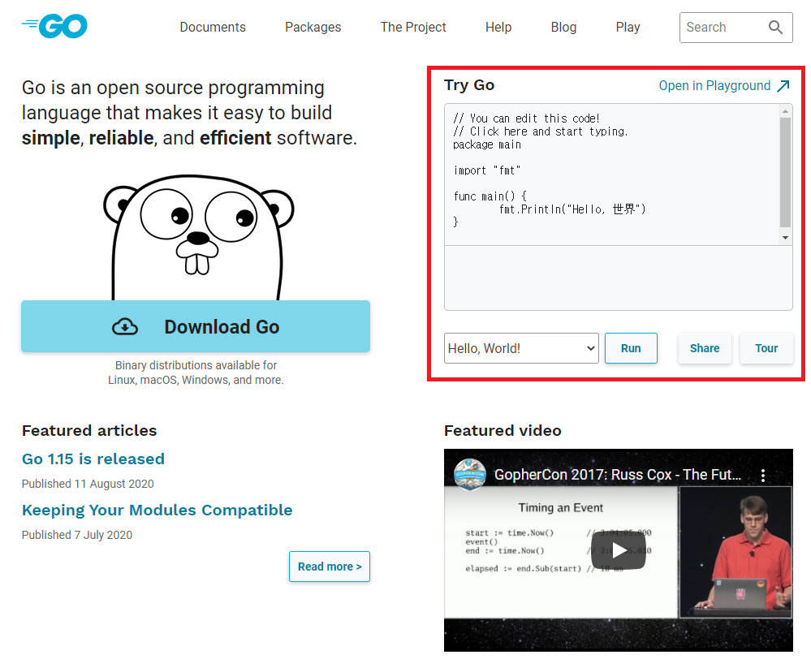Viewport: 811px width, 672px height.
Task: Click the 'Featured video' heading
Action: tap(503, 431)
